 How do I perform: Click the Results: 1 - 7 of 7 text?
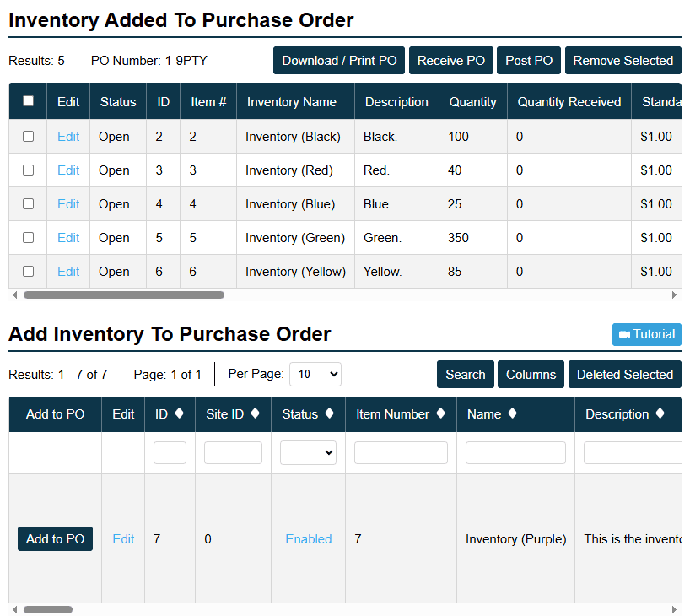[x=57, y=375]
